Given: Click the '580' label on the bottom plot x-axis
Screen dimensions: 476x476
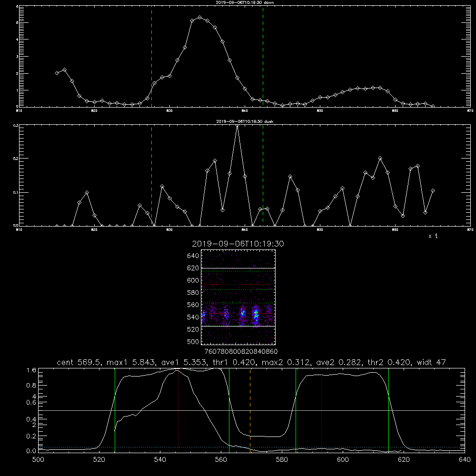Looking at the screenshot, I should (282, 460).
